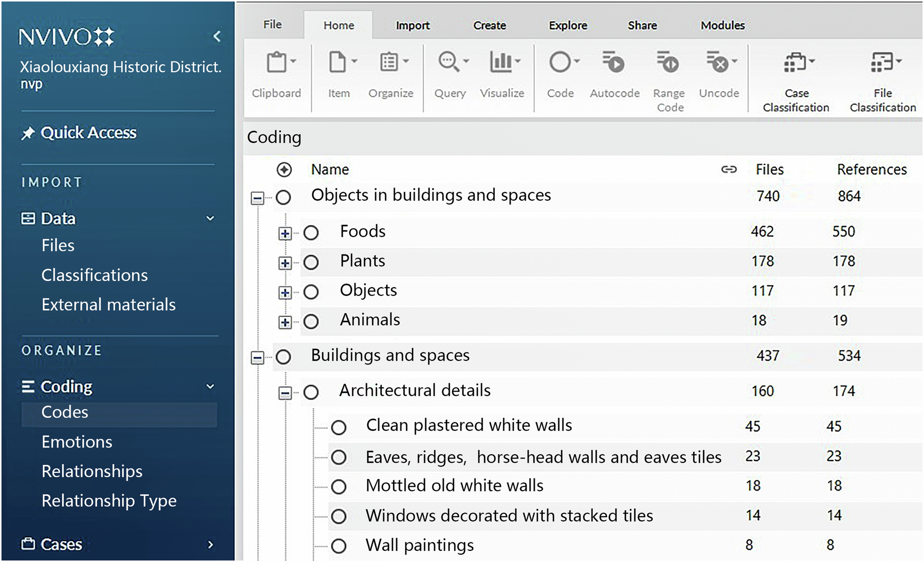924x562 pixels.
Task: Open Relationship Type in the sidebar
Action: pyautogui.click(x=109, y=501)
